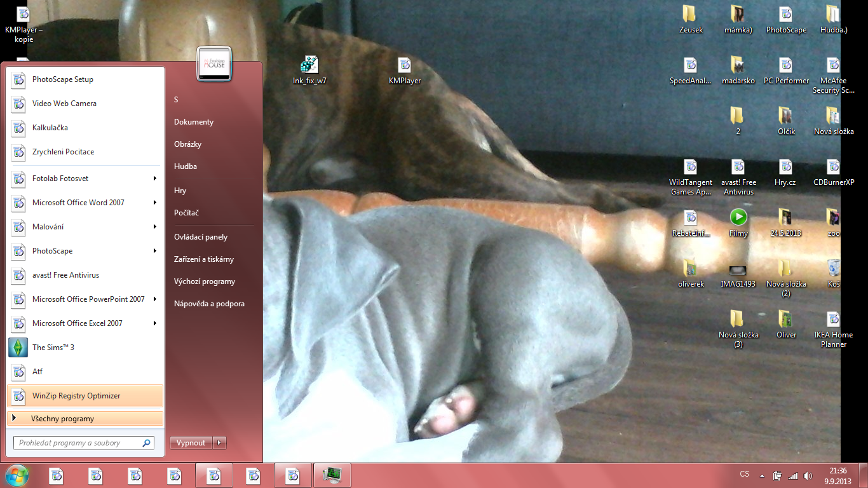Open the volume speaker icon in the tray
This screenshot has height=488, width=868.
pos(808,475)
